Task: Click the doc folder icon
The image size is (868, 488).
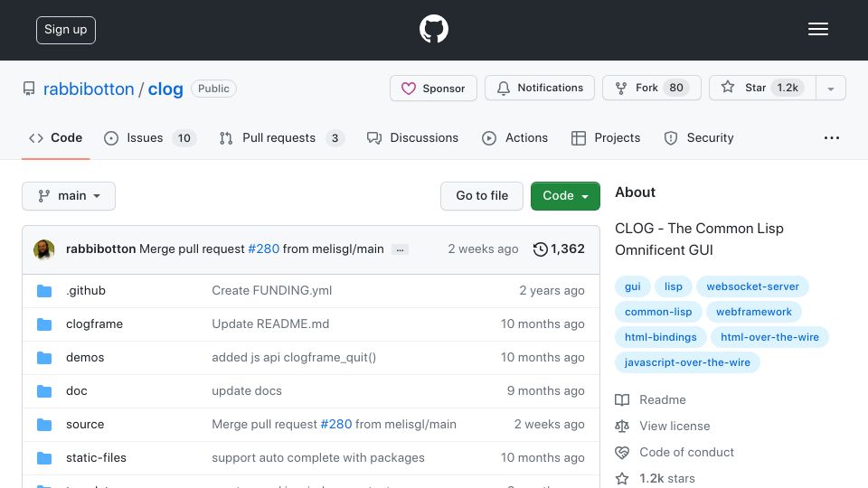Action: pos(44,391)
